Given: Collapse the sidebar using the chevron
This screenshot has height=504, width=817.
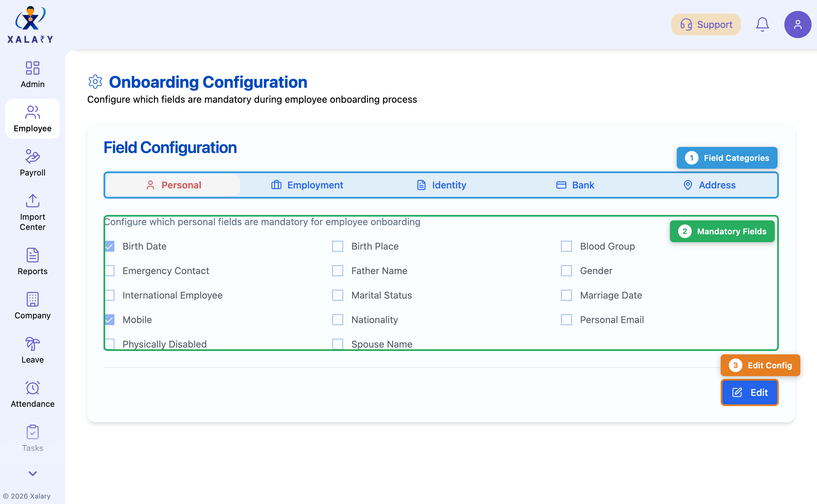Looking at the screenshot, I should [32, 474].
